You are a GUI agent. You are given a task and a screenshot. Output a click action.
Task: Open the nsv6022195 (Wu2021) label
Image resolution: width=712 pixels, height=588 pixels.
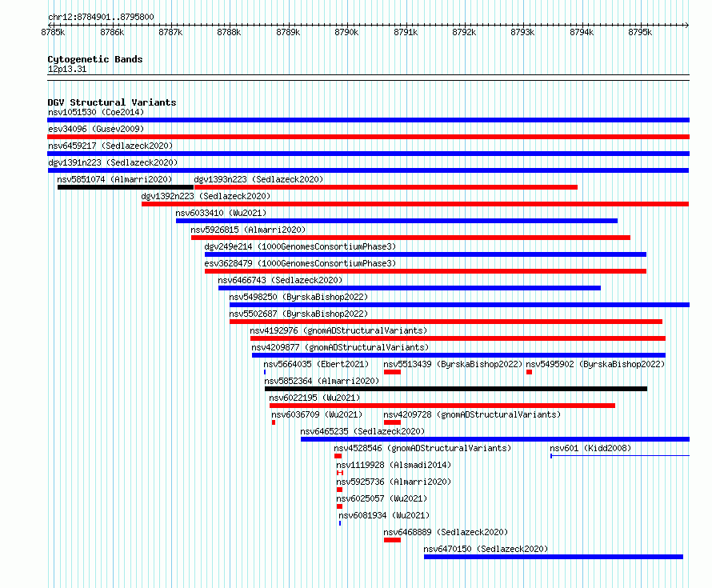(314, 398)
